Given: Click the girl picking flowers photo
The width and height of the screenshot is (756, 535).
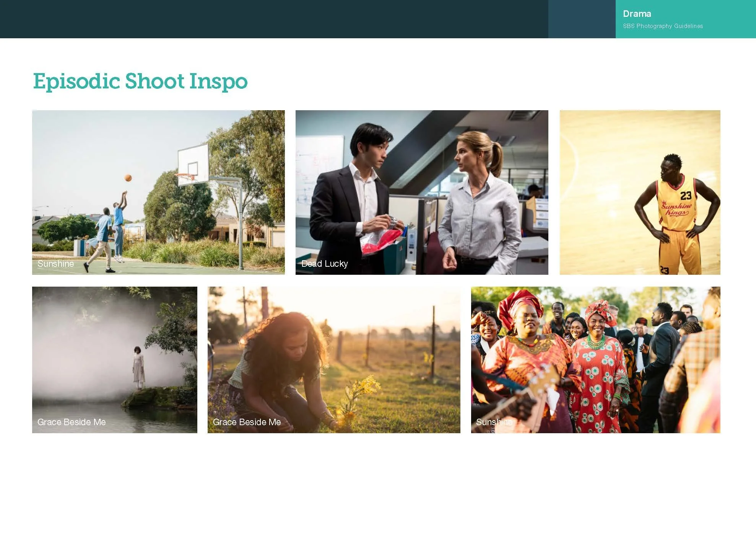Looking at the screenshot, I should coord(333,360).
